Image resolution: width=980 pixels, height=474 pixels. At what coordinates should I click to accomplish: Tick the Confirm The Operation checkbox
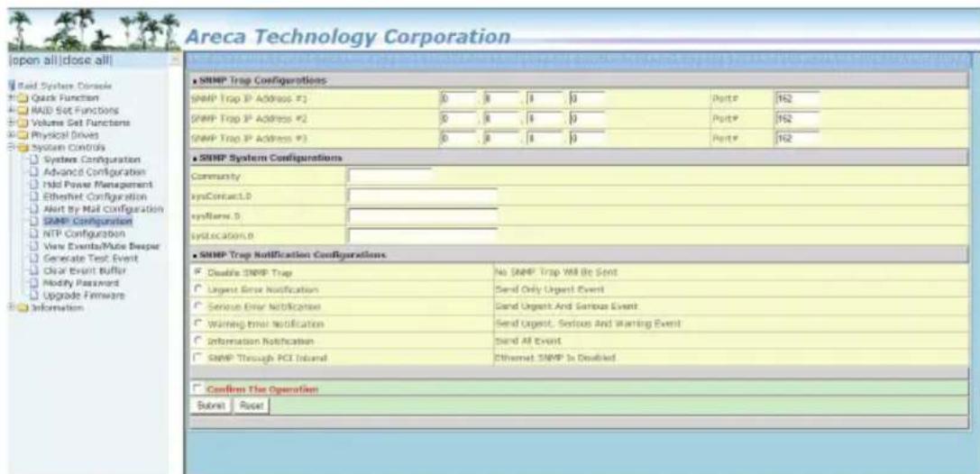(198, 389)
